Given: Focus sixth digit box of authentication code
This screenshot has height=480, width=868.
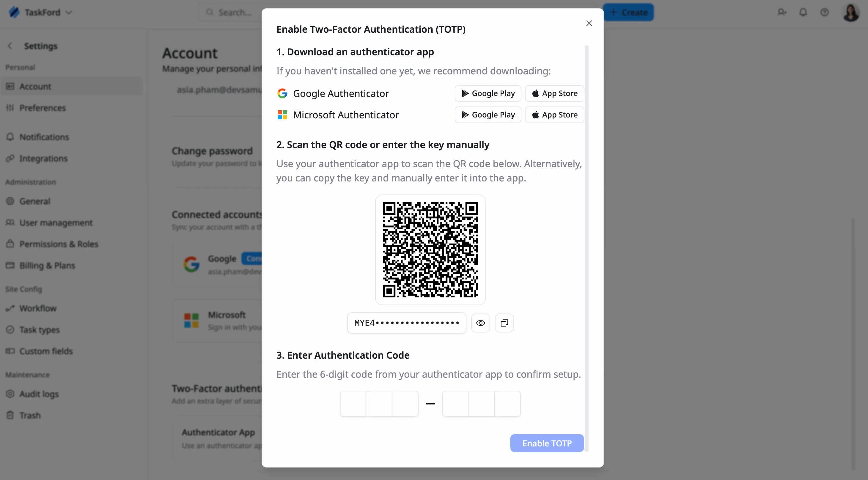Looking at the screenshot, I should point(507,404).
